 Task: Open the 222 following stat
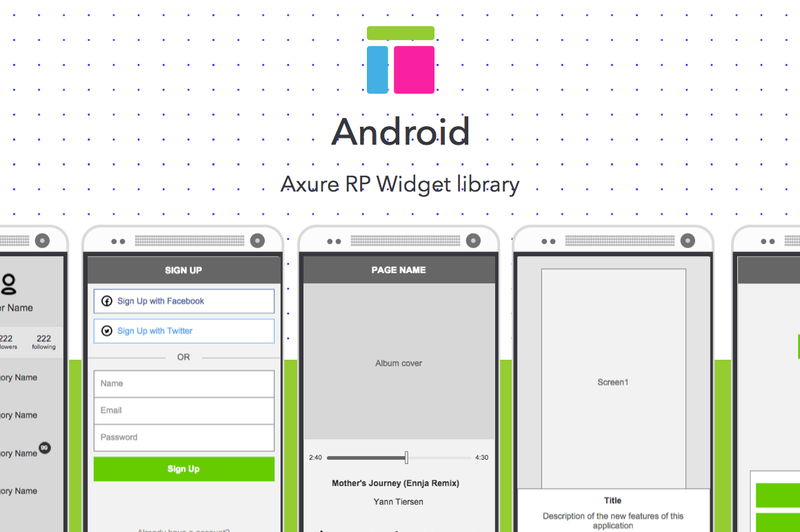point(43,342)
